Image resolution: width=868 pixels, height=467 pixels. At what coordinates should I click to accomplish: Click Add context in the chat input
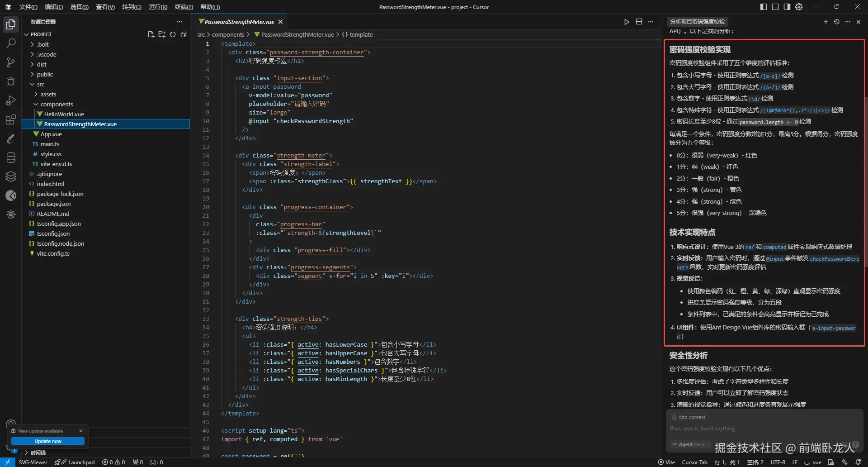[x=689, y=417]
